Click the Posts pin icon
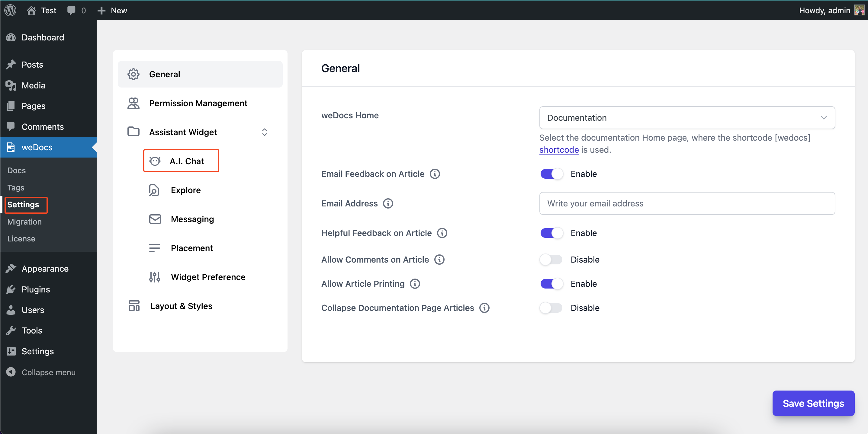868x434 pixels. click(11, 65)
